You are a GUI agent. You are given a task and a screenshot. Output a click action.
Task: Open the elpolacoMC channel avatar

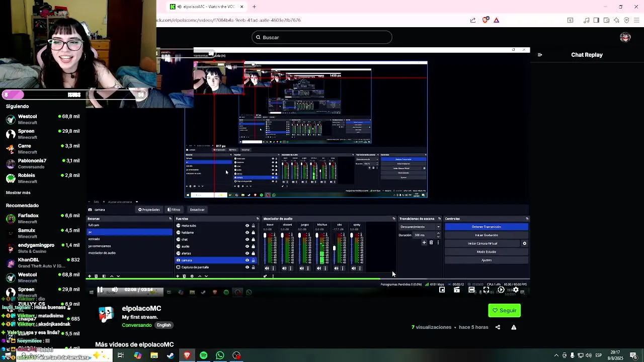[106, 314]
